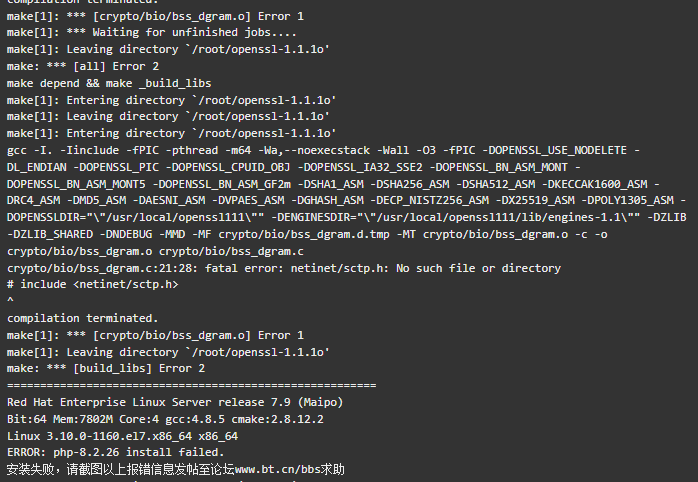This screenshot has width=698, height=482.
Task: Click the gcc -I. -Iinclude command line
Action: click(x=323, y=150)
